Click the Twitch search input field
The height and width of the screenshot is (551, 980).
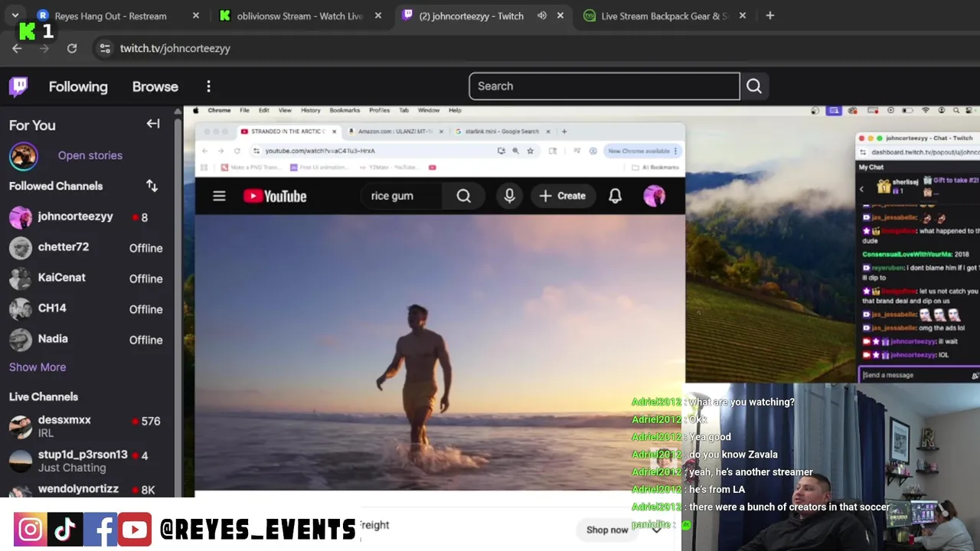click(604, 86)
